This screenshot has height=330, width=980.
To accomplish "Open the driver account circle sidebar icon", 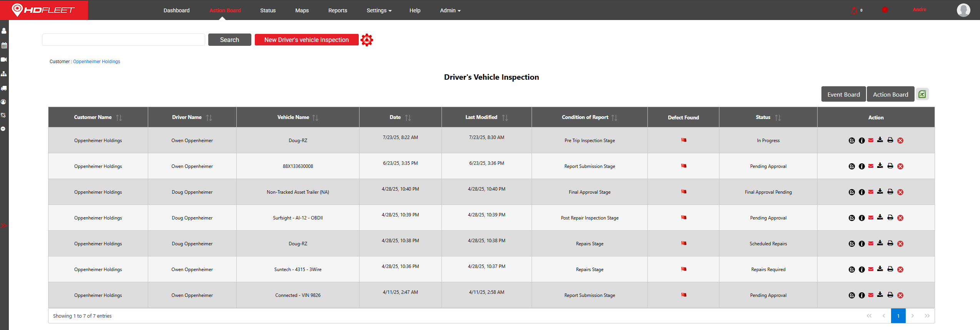I will pos(3,102).
